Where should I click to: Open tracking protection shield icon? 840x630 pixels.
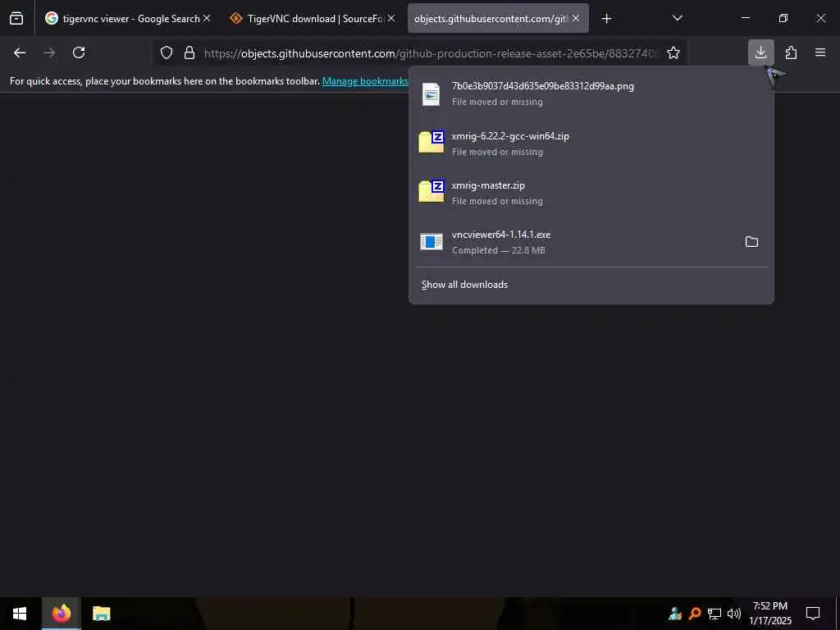(x=167, y=52)
